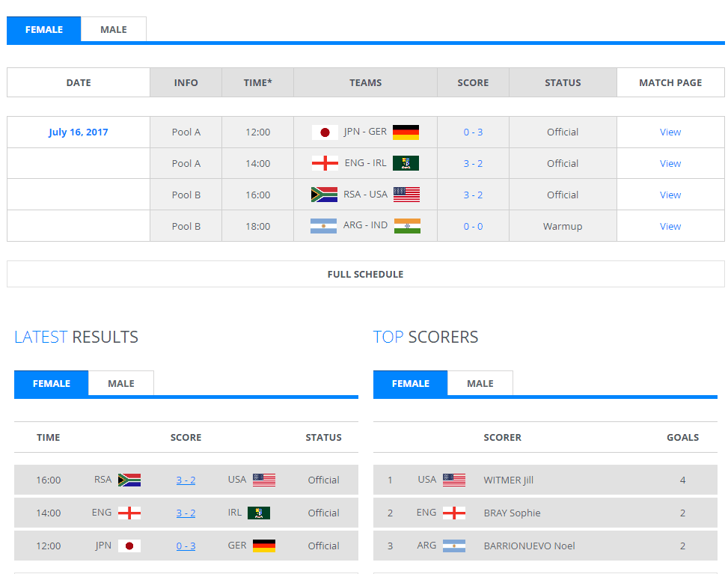The image size is (728, 574).
Task: View match page for JPN - GER
Action: tap(670, 132)
